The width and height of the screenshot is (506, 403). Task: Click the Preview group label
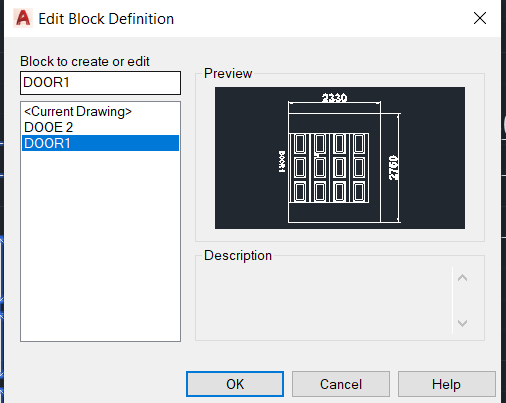pyautogui.click(x=228, y=73)
